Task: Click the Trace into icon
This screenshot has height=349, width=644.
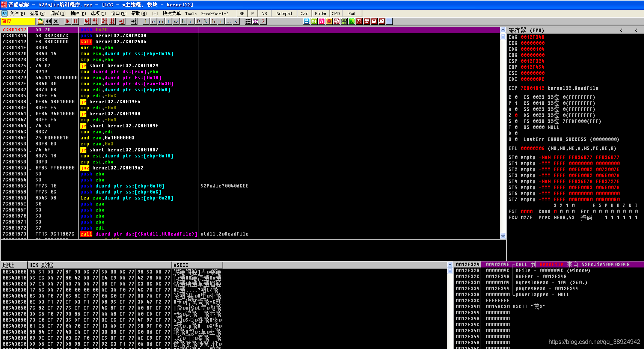Action: pyautogui.click(x=104, y=21)
